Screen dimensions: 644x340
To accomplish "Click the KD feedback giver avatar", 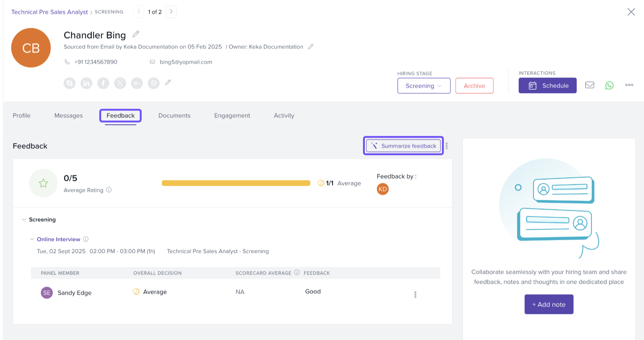I will coord(383,189).
